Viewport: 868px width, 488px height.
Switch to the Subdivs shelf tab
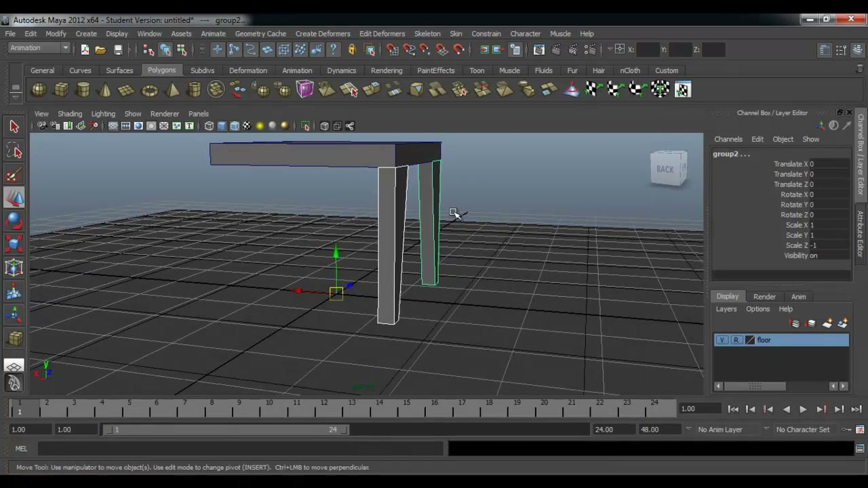click(x=202, y=70)
